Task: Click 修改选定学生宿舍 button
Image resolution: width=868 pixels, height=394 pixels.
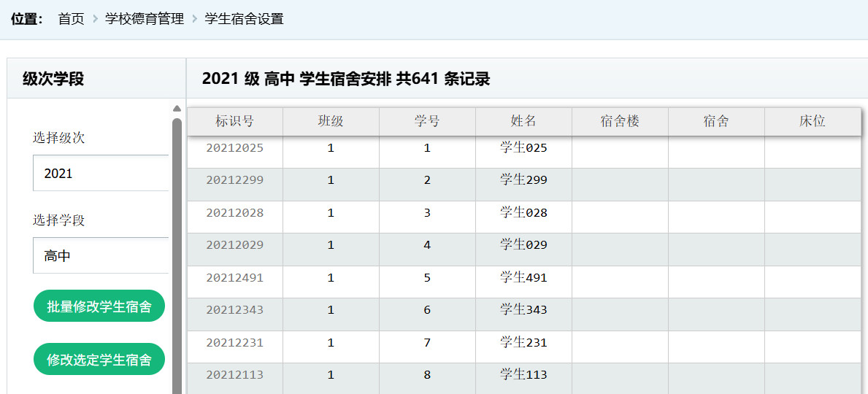Action: click(x=99, y=360)
